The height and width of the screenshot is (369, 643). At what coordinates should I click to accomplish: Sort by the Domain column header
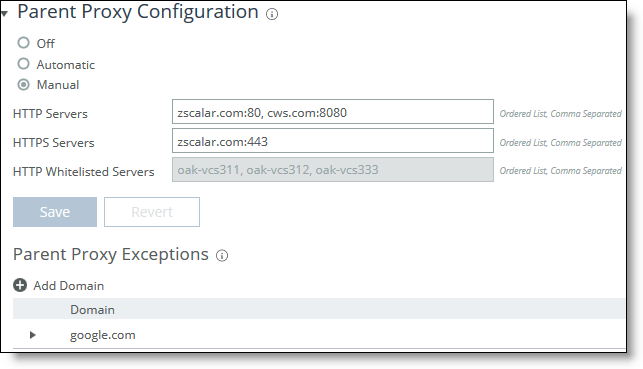[x=92, y=310]
